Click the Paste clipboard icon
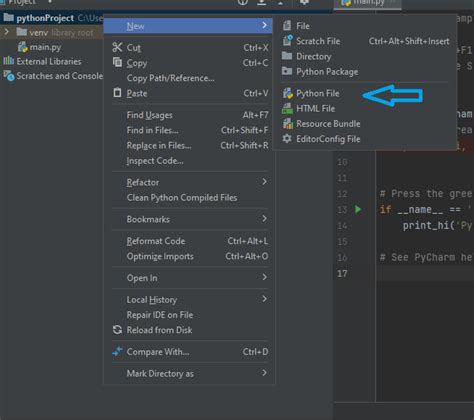The width and height of the screenshot is (474, 420). [x=117, y=92]
